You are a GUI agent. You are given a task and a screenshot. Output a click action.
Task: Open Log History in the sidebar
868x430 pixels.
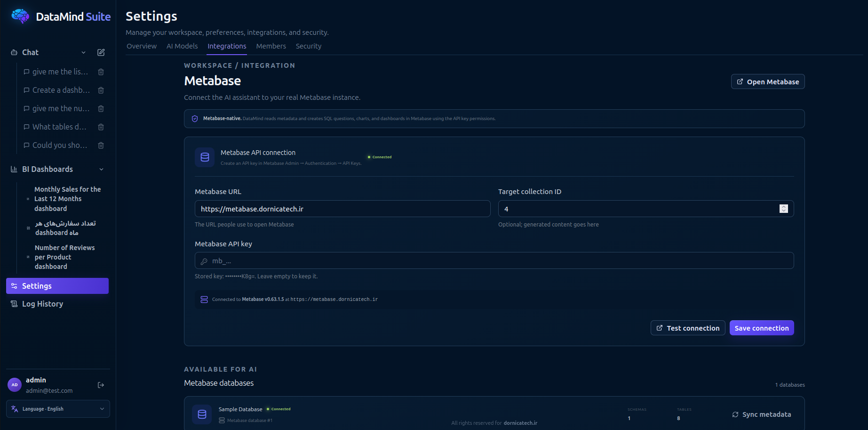point(57,304)
